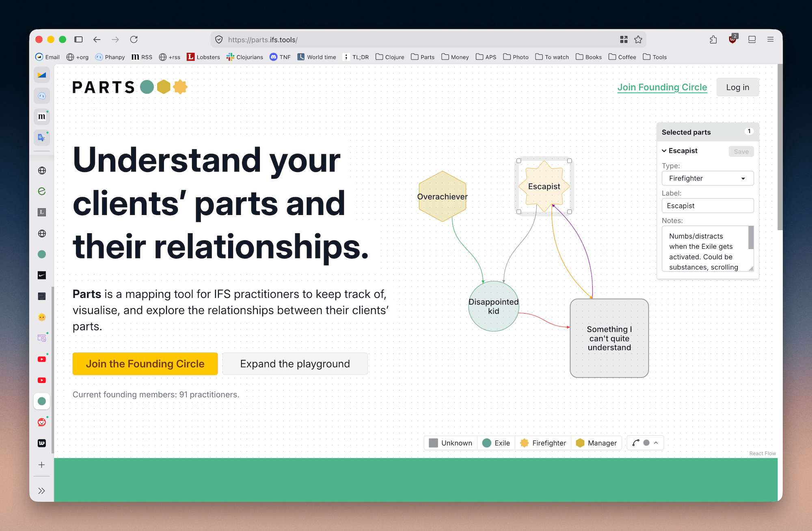The width and height of the screenshot is (812, 531).
Task: Click the yellow Join the Founding Circle button
Action: [x=145, y=364]
